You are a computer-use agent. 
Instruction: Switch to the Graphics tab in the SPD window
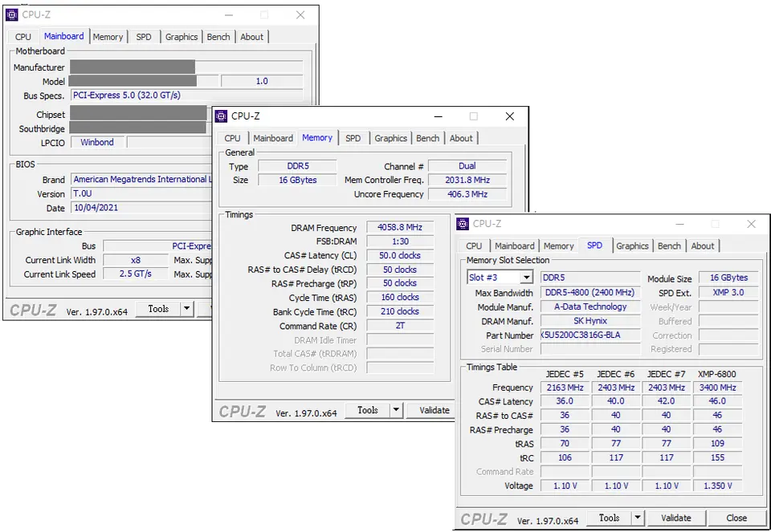632,246
